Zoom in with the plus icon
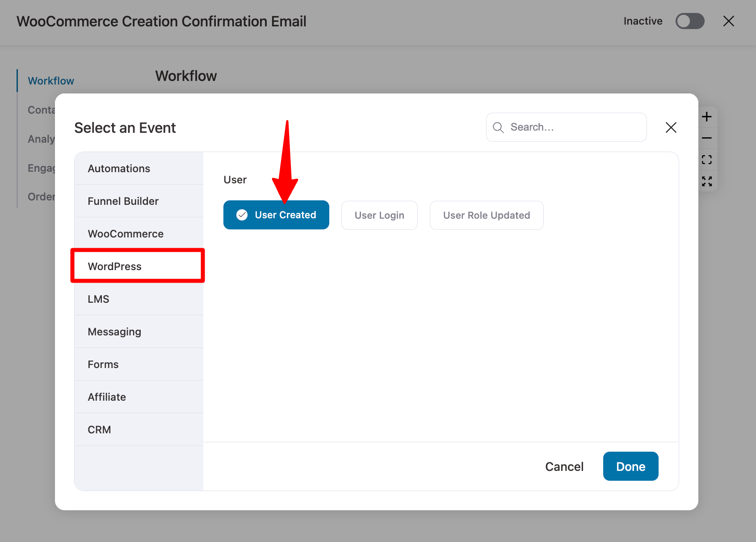This screenshot has width=756, height=542. [706, 117]
